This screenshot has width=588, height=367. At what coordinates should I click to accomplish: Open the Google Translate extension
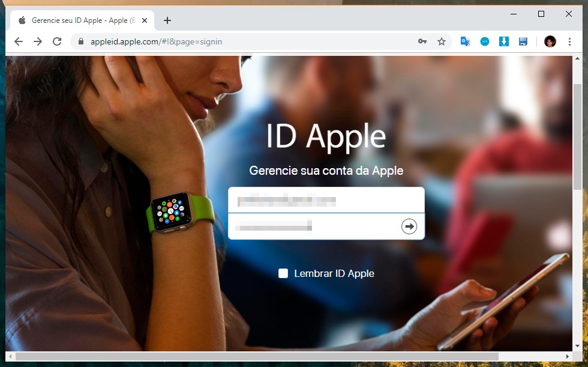pyautogui.click(x=465, y=41)
